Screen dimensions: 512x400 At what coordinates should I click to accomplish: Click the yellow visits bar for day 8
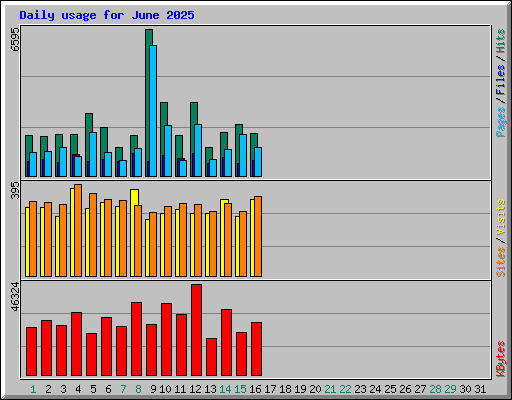coord(133,233)
